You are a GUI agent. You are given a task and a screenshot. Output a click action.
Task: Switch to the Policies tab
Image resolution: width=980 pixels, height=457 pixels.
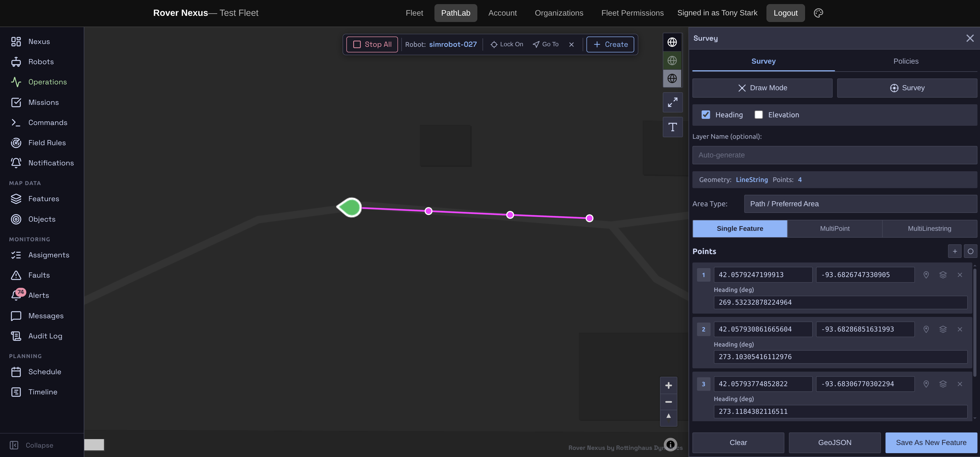[x=906, y=61]
